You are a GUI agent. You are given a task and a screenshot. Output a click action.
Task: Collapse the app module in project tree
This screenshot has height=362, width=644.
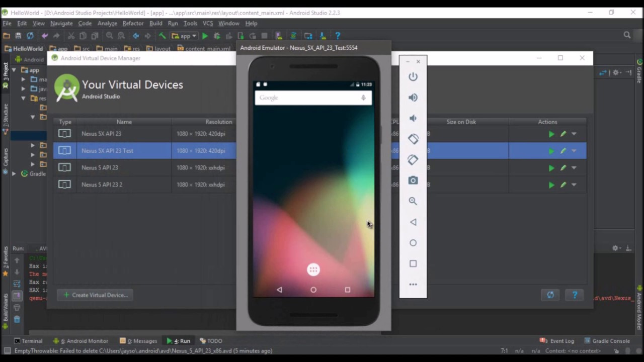14,70
